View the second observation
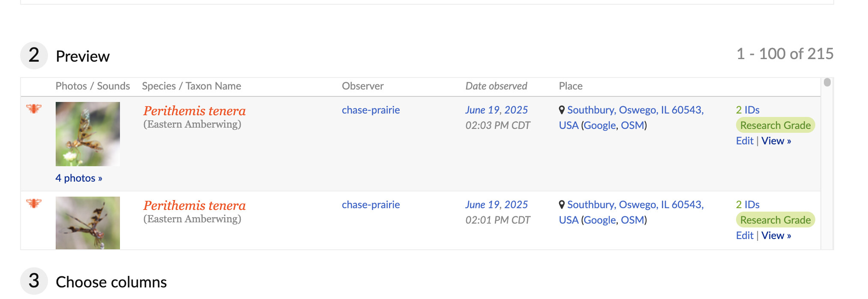 click(776, 236)
